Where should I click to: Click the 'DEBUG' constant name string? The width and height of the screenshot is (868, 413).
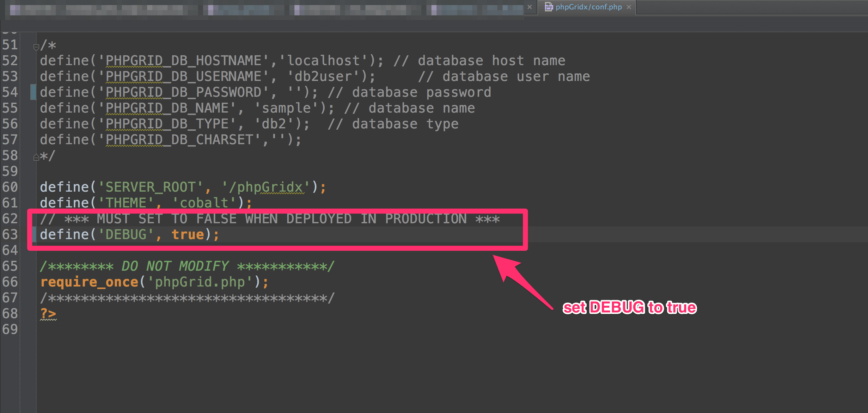(126, 235)
